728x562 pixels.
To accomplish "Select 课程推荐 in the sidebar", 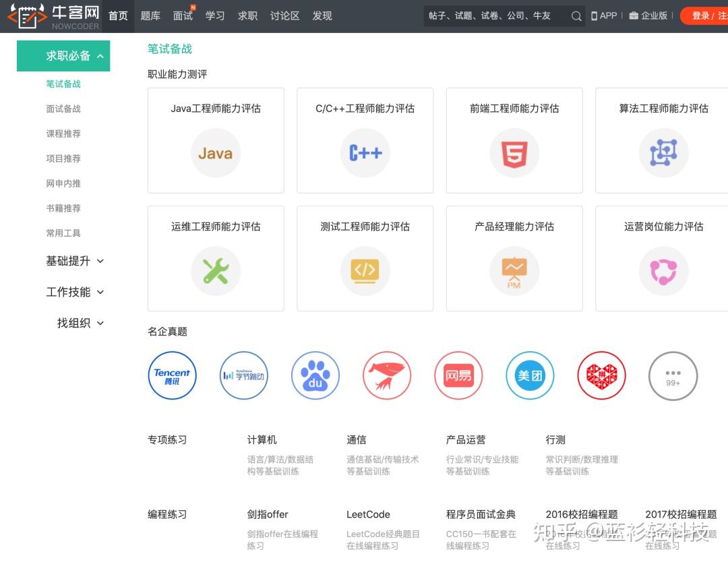I will pos(63,133).
